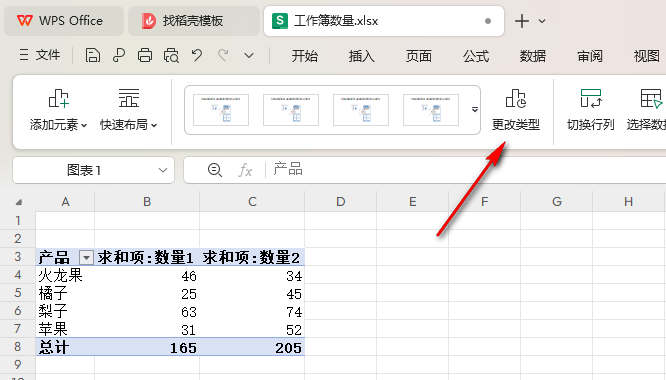Click the 求和项:数量2 header cell
The height and width of the screenshot is (380, 666).
pos(252,257)
